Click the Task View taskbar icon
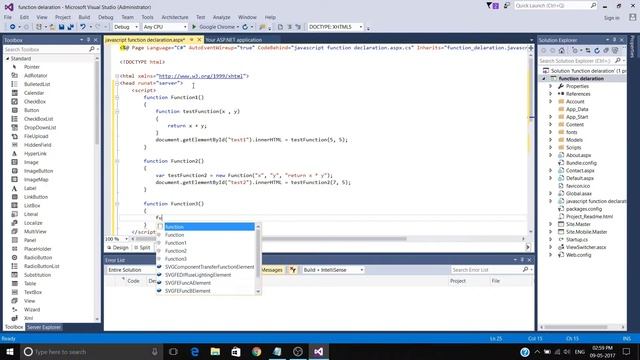 (x=173, y=352)
